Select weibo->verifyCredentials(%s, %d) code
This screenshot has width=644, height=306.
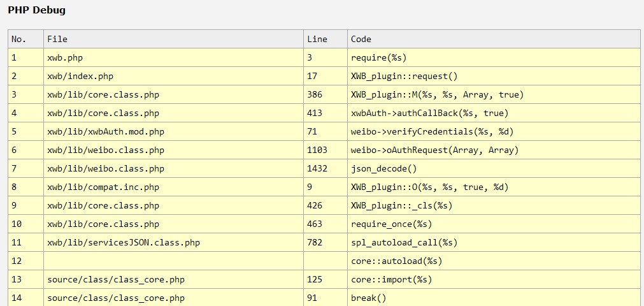(x=433, y=131)
